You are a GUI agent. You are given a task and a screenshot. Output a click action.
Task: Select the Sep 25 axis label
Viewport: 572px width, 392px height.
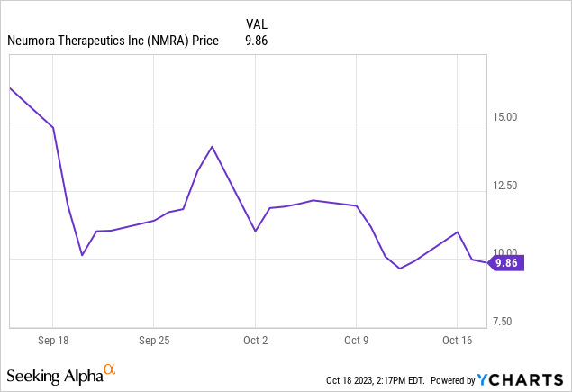click(154, 342)
